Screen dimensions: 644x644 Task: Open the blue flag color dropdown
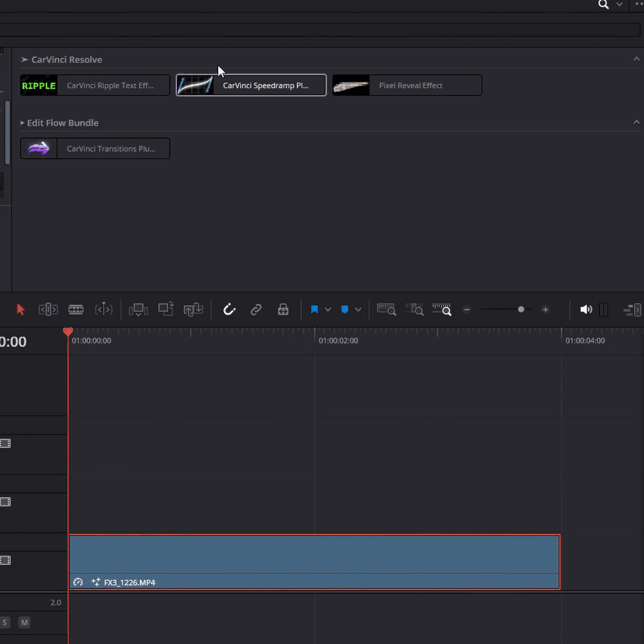point(328,309)
